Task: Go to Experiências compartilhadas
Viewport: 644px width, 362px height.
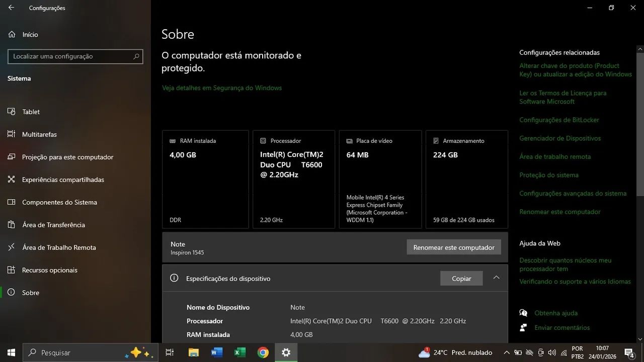Action: 63,179
